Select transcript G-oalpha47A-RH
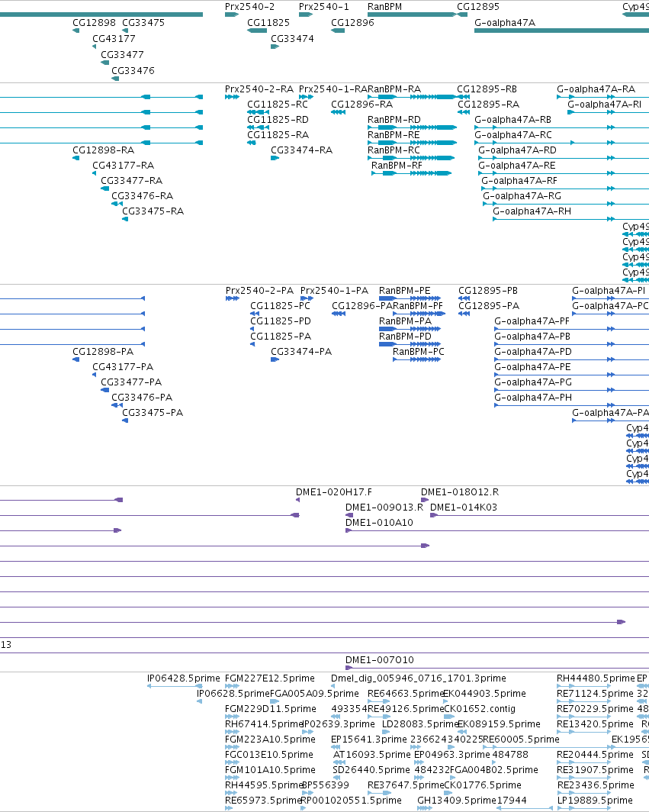This screenshot has height=812, width=649. click(x=532, y=211)
